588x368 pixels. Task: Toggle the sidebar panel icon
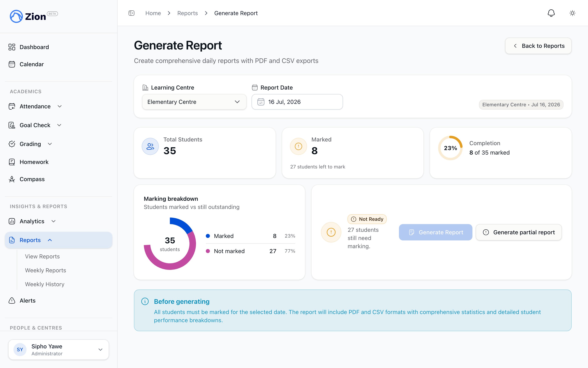point(131,13)
